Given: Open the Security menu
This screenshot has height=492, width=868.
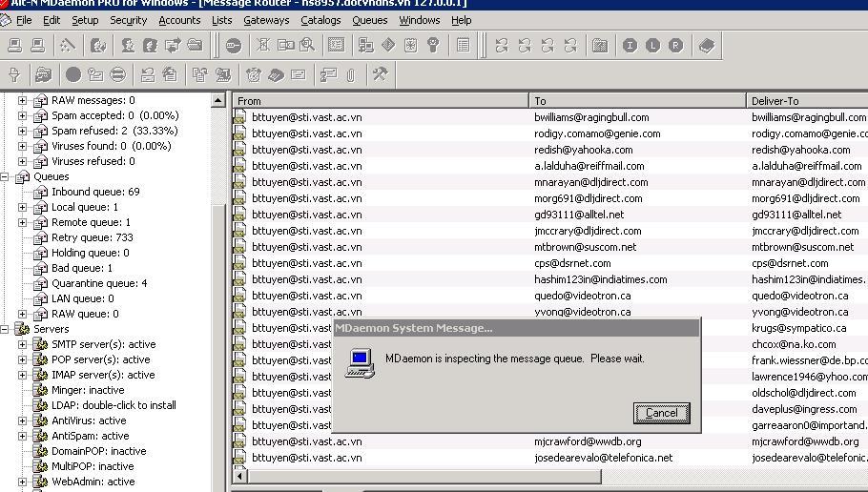Looking at the screenshot, I should tap(129, 20).
